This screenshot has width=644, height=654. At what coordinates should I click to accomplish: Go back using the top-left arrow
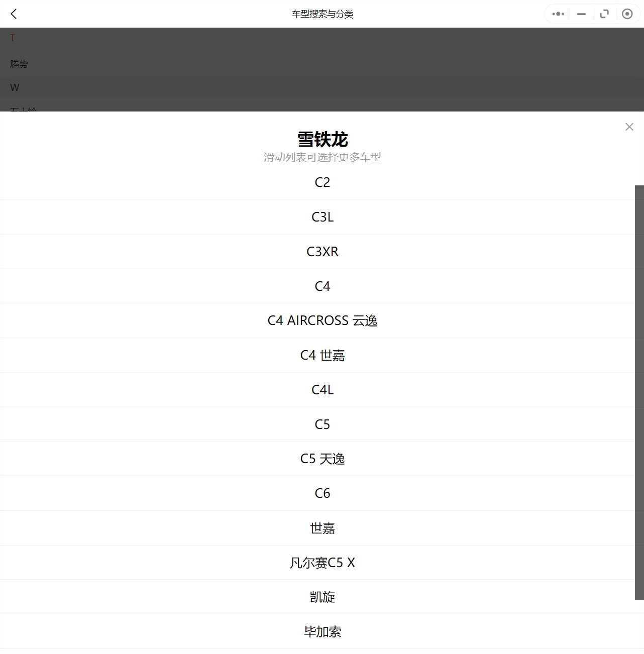[14, 14]
